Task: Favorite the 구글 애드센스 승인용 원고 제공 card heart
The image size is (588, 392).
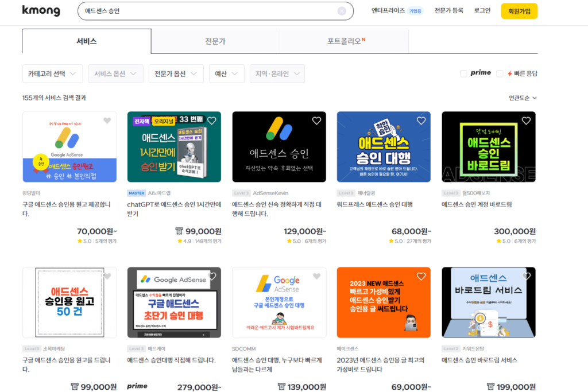Action: pos(107,121)
